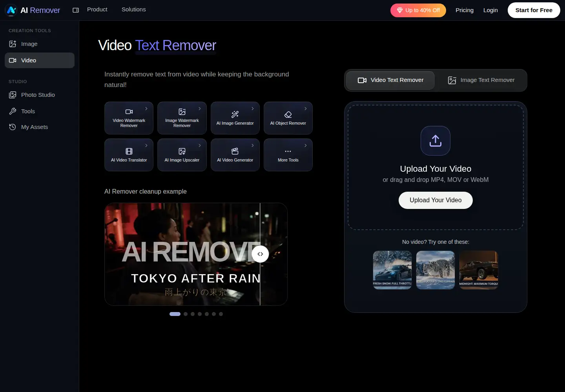Click the More Tools ellipsis icon
Image resolution: width=565 pixels, height=392 pixels.
[288, 151]
